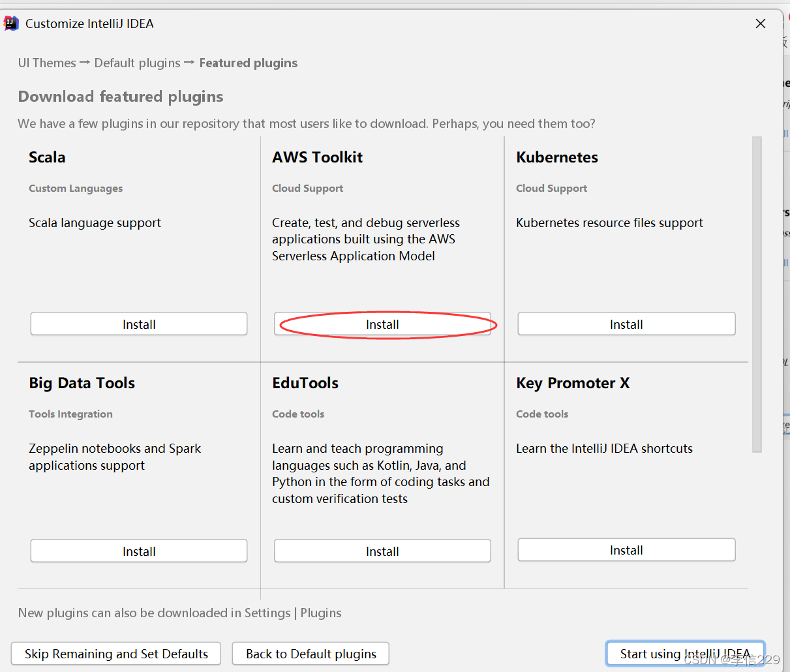Click 'Learn the IntelliJ IDEA shortcuts' text

pyautogui.click(x=604, y=448)
